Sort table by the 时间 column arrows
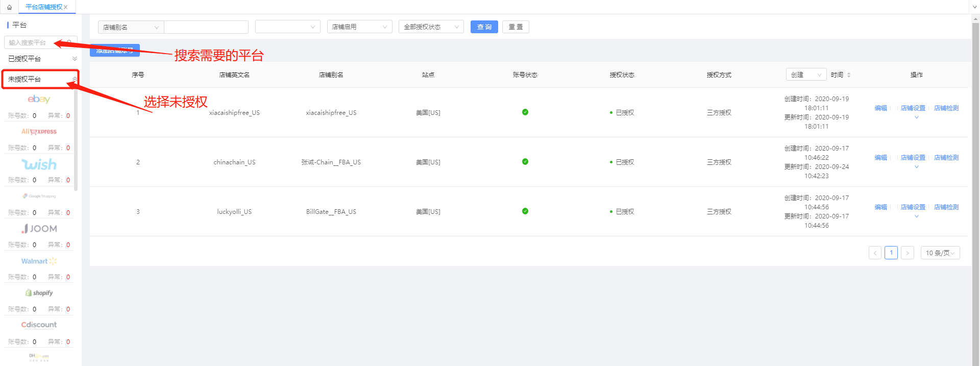Viewport: 980px width, 366px height. click(x=849, y=75)
